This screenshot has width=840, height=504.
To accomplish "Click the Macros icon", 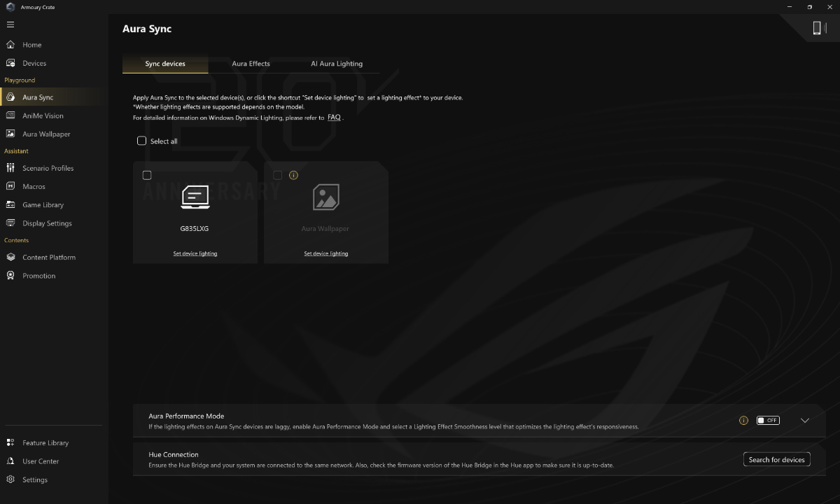I will [x=10, y=186].
